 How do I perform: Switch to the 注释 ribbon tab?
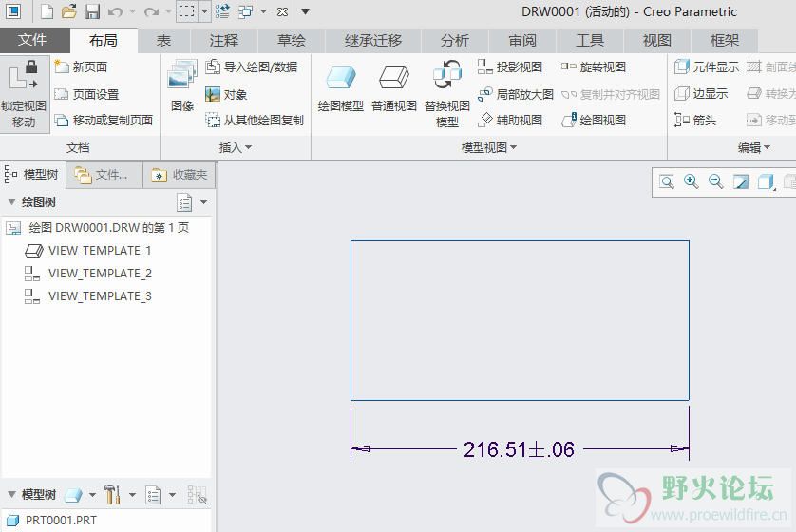224,41
